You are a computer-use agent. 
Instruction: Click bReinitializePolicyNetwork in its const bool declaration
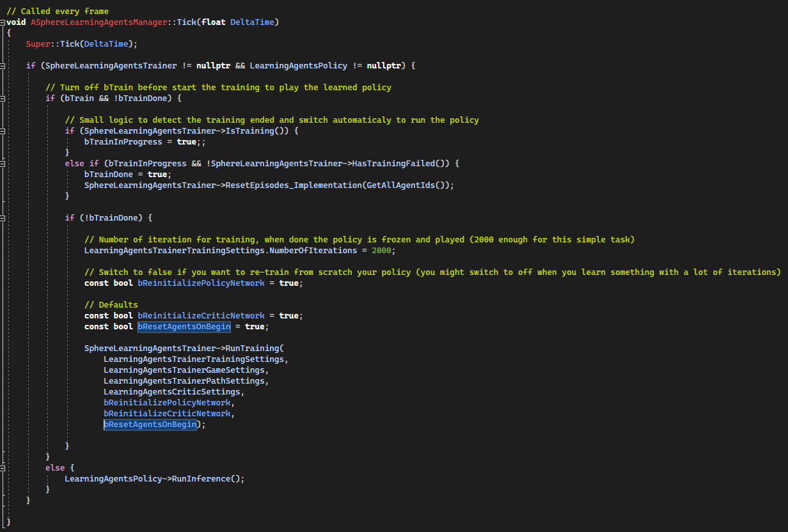tap(201, 283)
